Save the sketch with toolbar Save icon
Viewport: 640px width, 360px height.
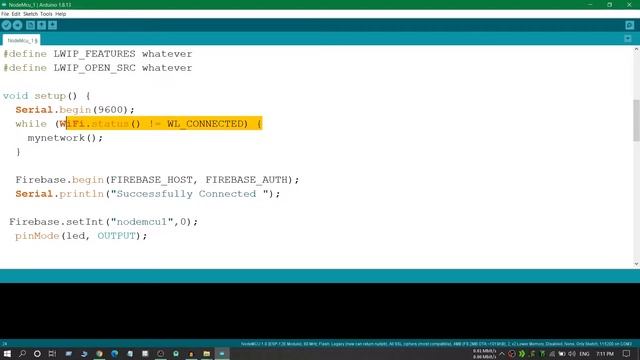click(x=53, y=25)
